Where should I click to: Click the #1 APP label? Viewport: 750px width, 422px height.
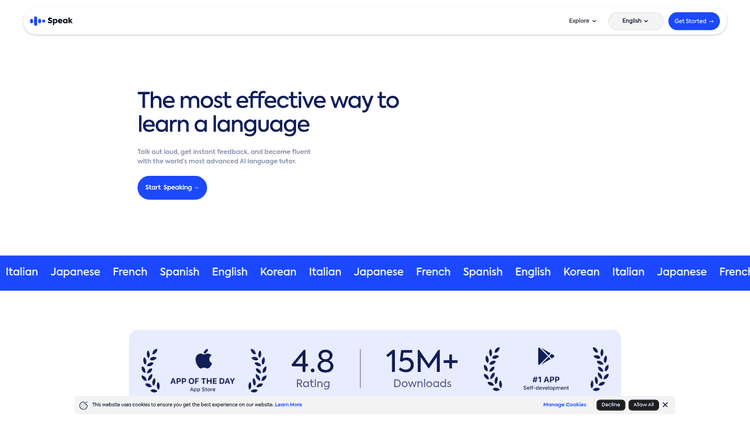[x=546, y=379]
